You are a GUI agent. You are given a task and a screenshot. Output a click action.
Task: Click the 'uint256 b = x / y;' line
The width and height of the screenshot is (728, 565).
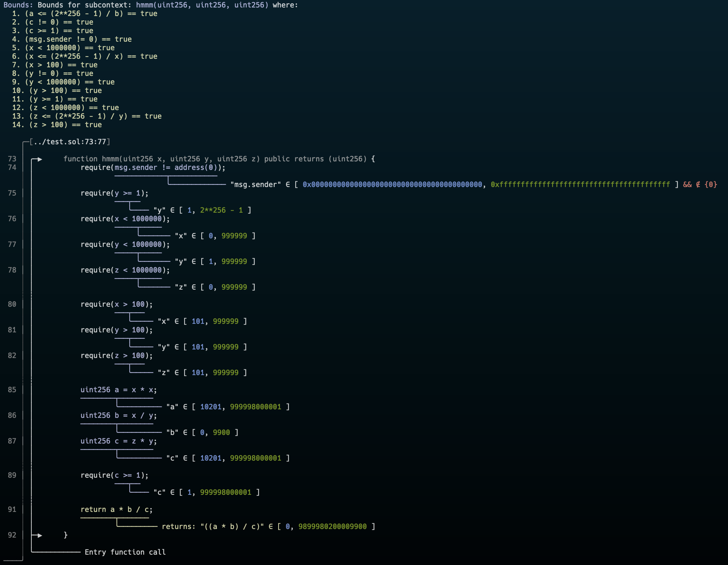tap(119, 415)
